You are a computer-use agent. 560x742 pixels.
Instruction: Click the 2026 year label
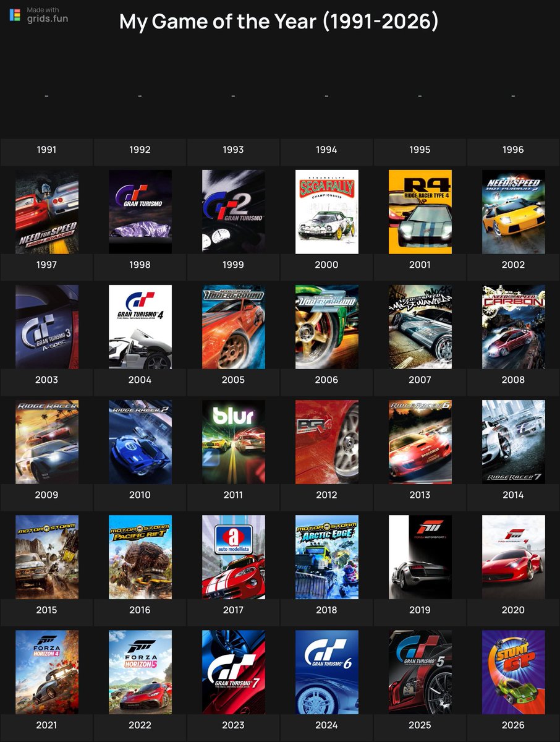pyautogui.click(x=514, y=725)
